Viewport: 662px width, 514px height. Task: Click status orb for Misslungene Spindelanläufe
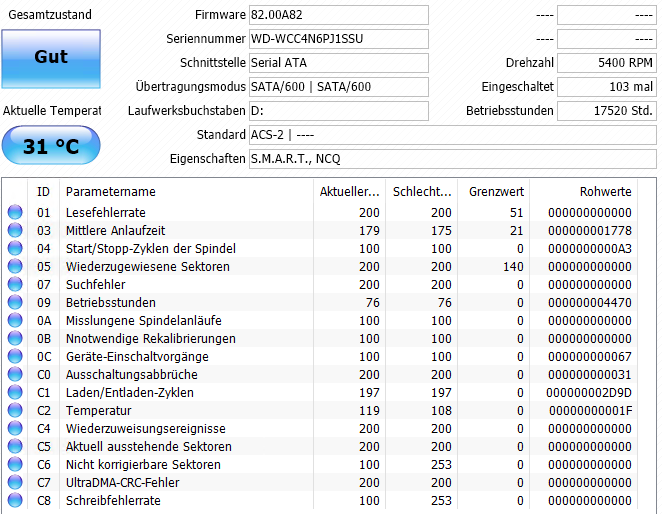15,320
